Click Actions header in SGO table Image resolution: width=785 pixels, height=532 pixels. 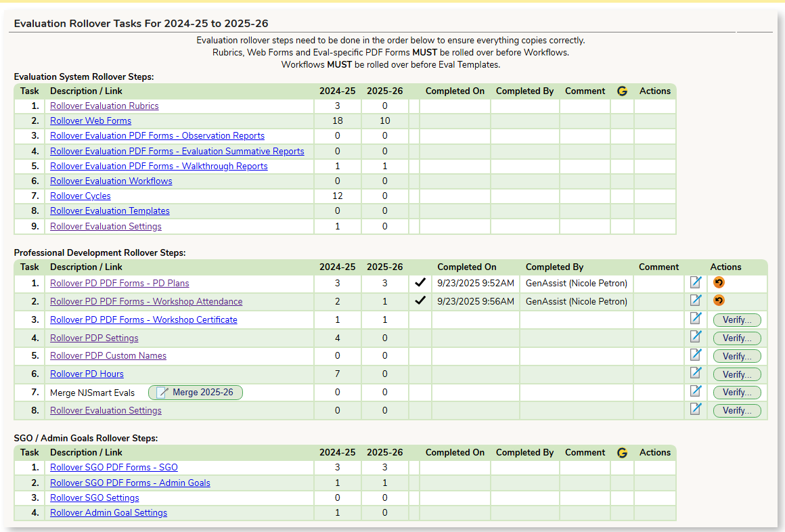click(655, 453)
